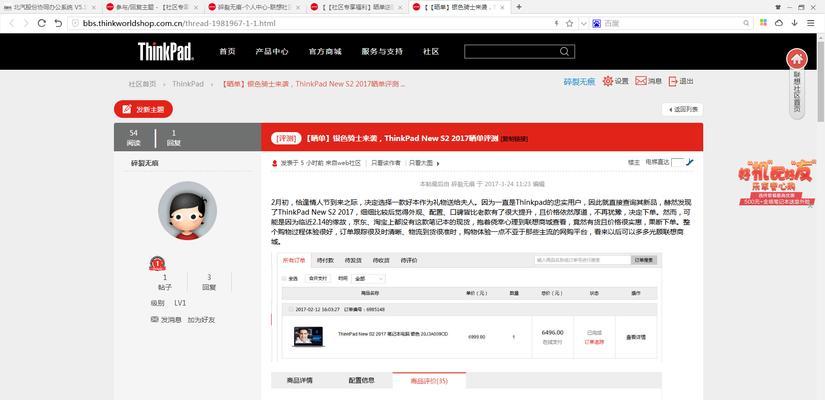The image size is (825, 400).
Task: Click the browser back arrow
Action: coord(12,23)
